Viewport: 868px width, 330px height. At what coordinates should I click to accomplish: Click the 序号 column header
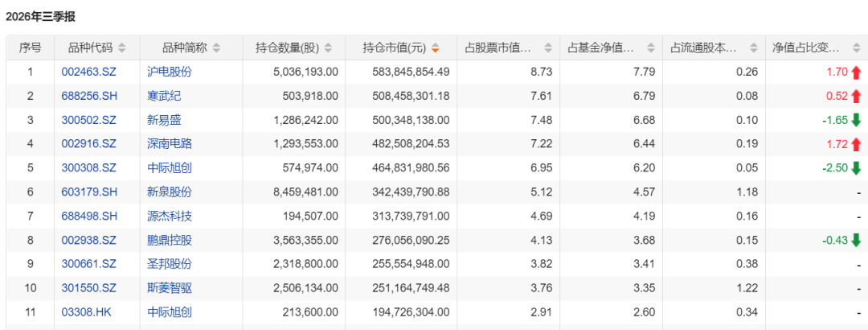click(x=30, y=48)
